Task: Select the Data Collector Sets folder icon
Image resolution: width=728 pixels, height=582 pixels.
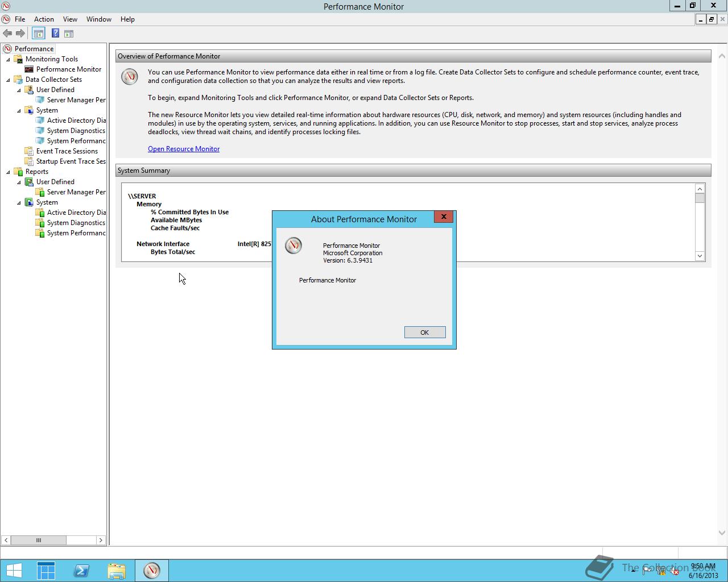Action: [18, 80]
